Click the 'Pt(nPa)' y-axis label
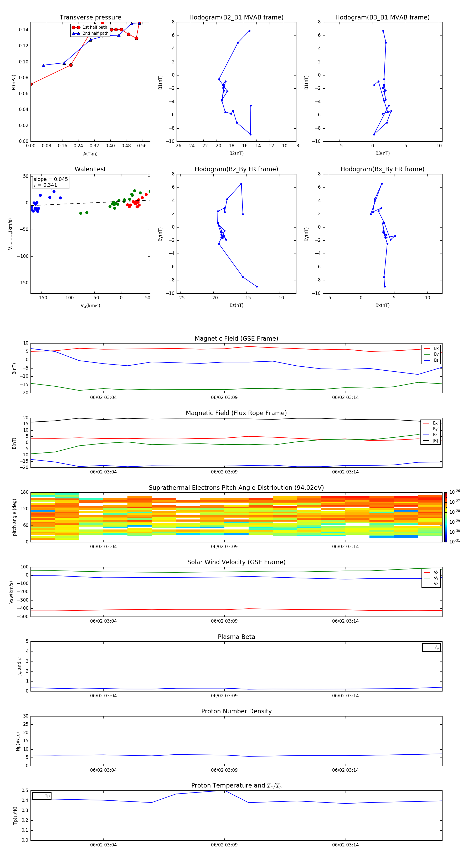 13,82
